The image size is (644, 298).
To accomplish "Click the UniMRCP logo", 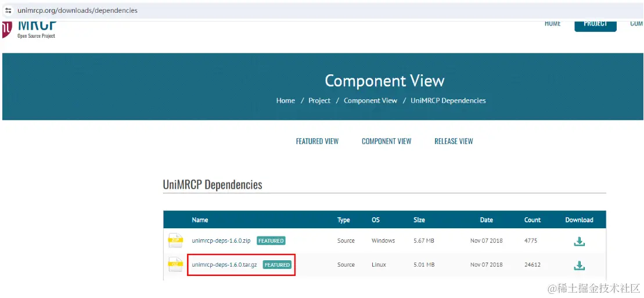I will 29,30.
